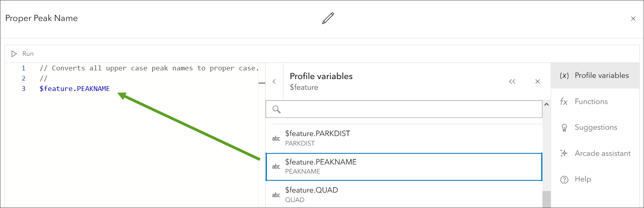Click code line 3 in editor
Viewport: 644px width, 208px height.
[x=75, y=89]
